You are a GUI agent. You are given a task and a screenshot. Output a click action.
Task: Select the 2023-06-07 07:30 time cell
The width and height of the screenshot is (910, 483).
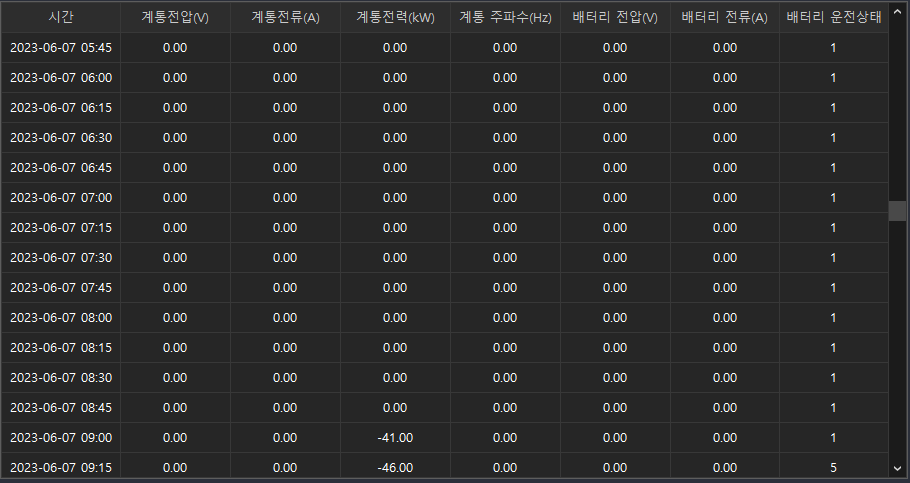[x=61, y=258]
